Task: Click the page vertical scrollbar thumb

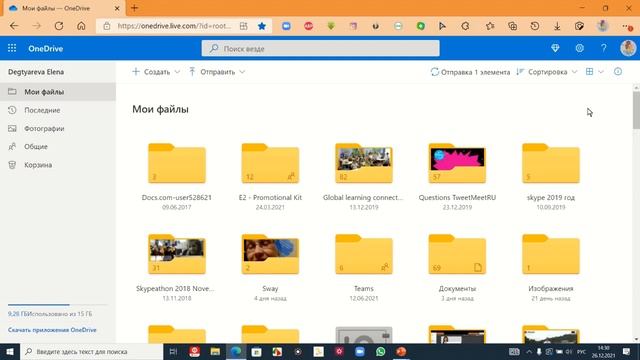Action: pyautogui.click(x=636, y=110)
